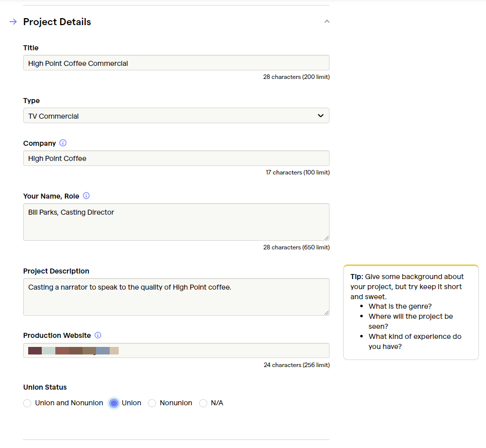Click the Type dropdown arrow icon
Viewport: 486px width, 448px height.
(320, 116)
